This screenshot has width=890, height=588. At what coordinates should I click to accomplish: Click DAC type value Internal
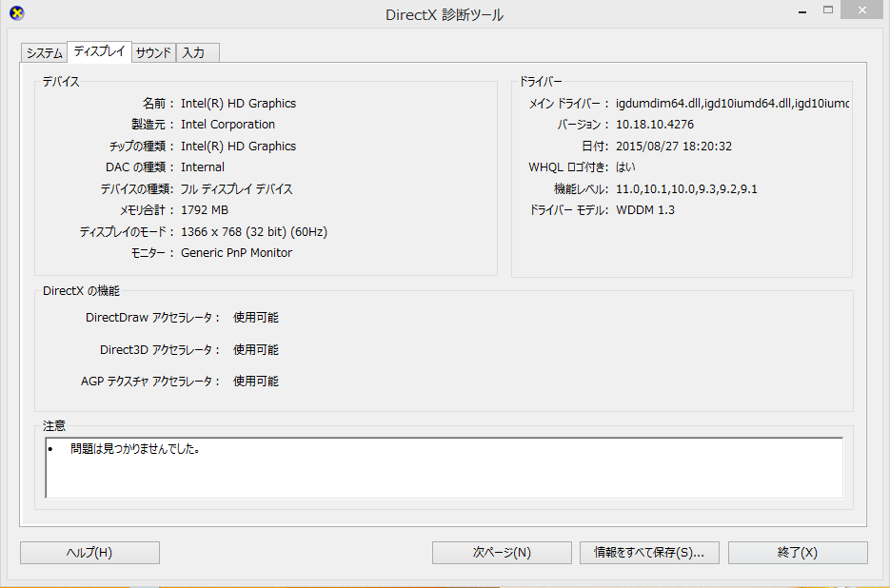(203, 167)
